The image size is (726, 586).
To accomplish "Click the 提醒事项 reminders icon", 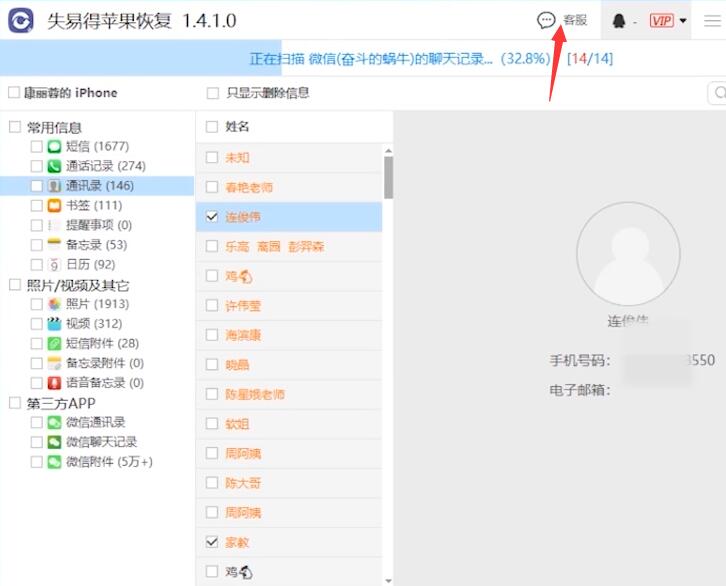I will point(54,225).
